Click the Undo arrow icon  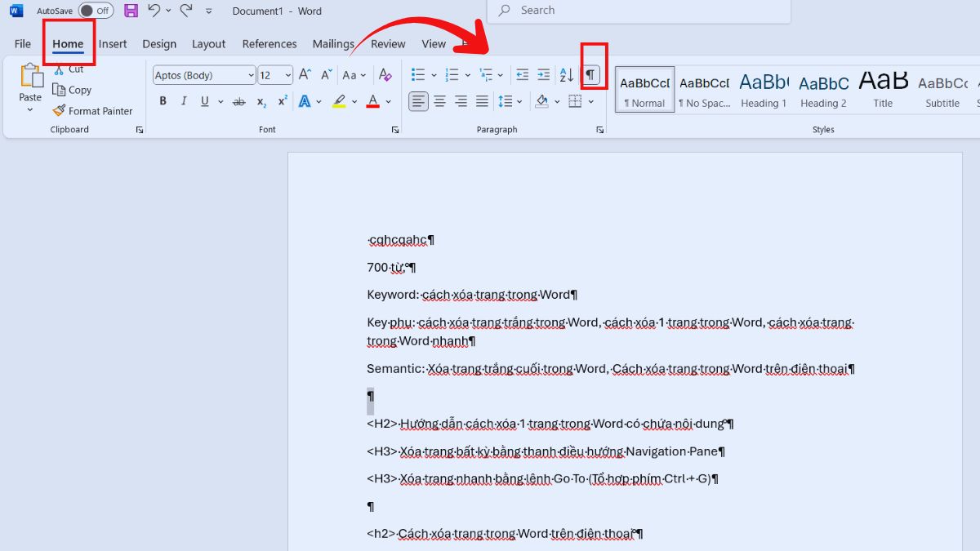[x=154, y=11]
